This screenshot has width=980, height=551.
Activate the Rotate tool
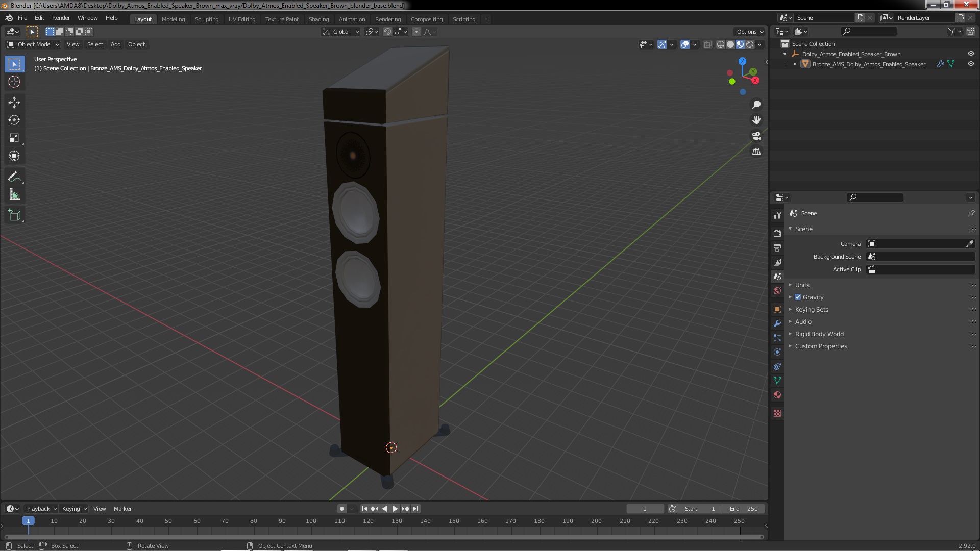click(x=14, y=120)
